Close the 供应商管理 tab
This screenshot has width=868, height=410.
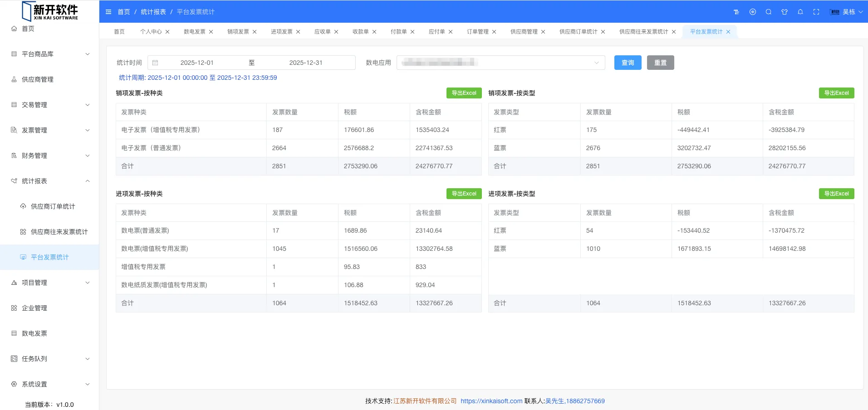(x=543, y=32)
